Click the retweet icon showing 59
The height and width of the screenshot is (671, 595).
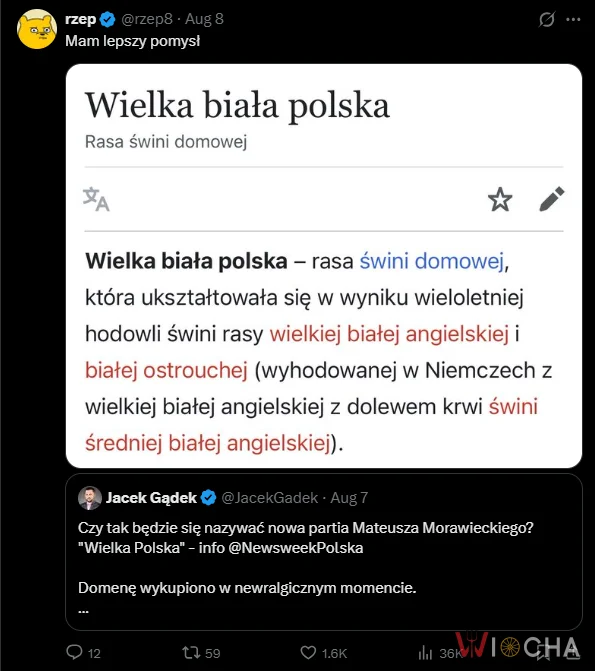pyautogui.click(x=191, y=653)
